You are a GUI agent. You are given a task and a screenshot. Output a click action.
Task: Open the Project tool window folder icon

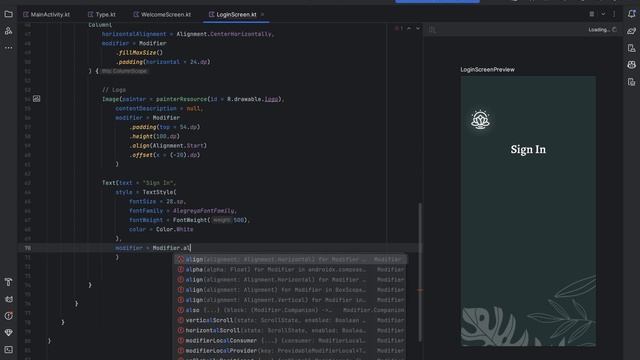(x=8, y=14)
